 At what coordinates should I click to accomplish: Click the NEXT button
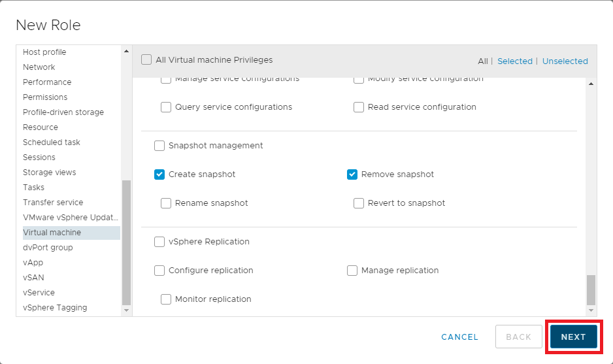pos(573,337)
